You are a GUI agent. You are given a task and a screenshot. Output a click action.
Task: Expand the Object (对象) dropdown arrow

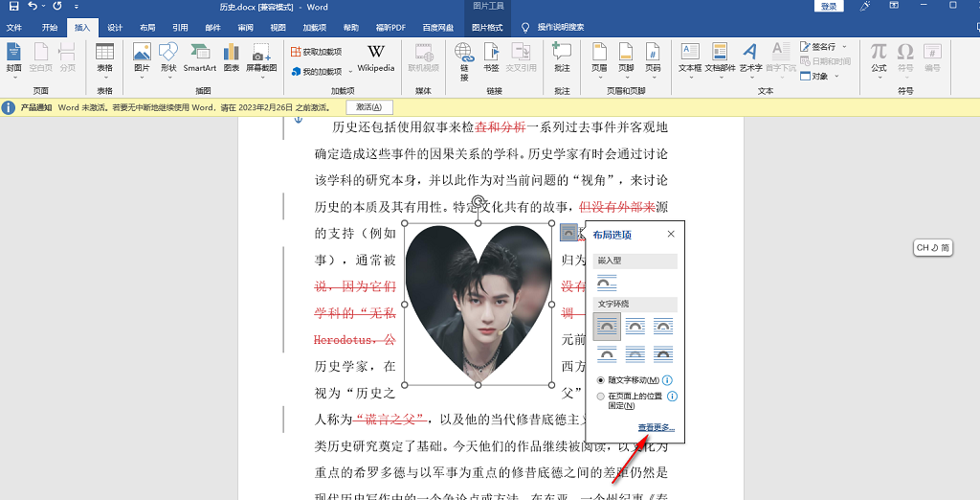point(836,77)
